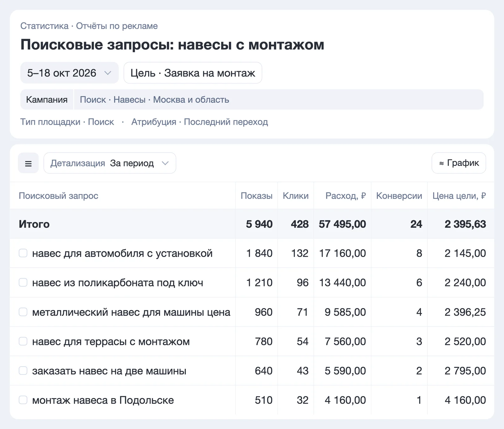Click query text навес из поликарбоната под ключ
504x429 pixels.
tap(117, 283)
